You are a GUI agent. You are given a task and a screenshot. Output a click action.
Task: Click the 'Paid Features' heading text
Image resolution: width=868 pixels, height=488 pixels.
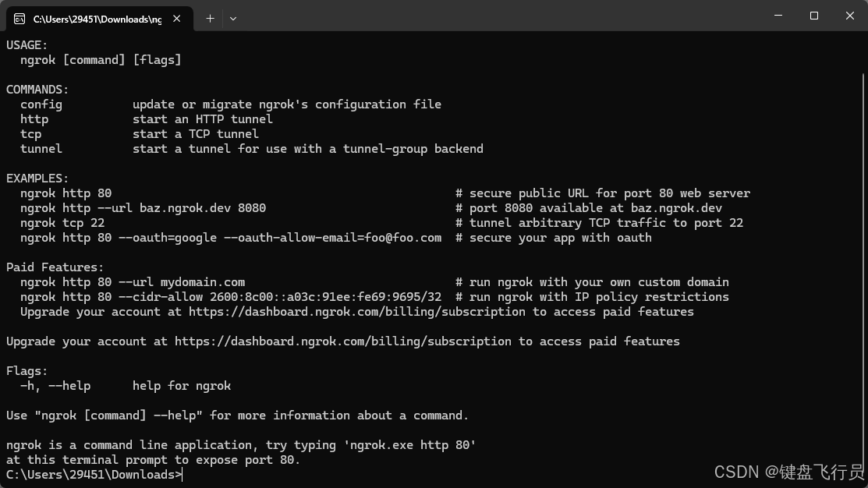55,267
